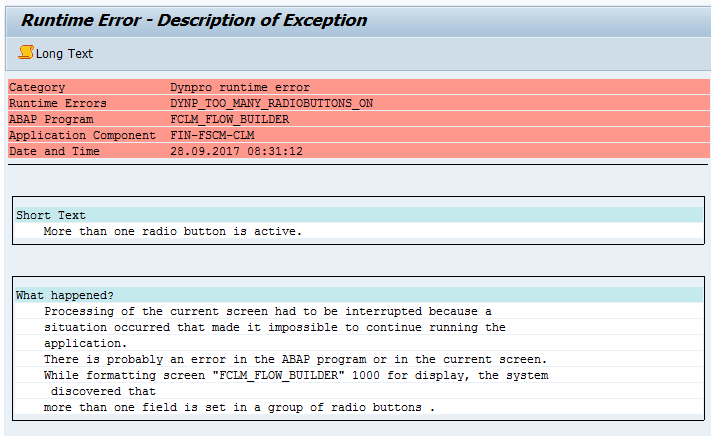Select the 'Runtime Error - Description of Exception' title
The width and height of the screenshot is (711, 436).
click(x=194, y=20)
